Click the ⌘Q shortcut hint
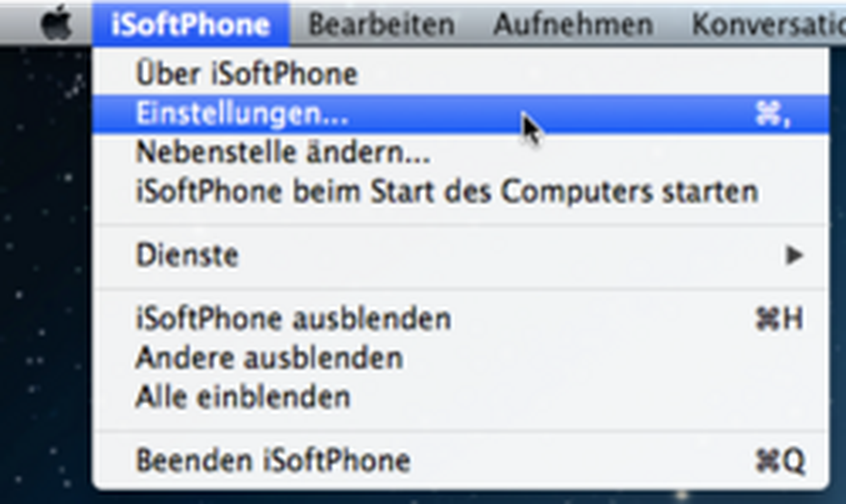Screen dimensions: 846x504 780,460
